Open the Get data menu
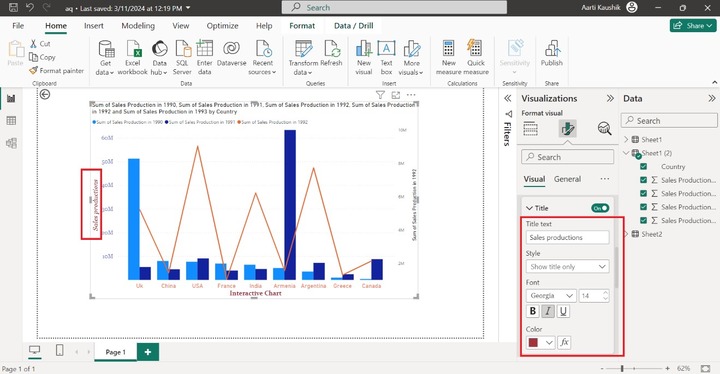Viewport: 720px width, 374px height. coord(105,57)
